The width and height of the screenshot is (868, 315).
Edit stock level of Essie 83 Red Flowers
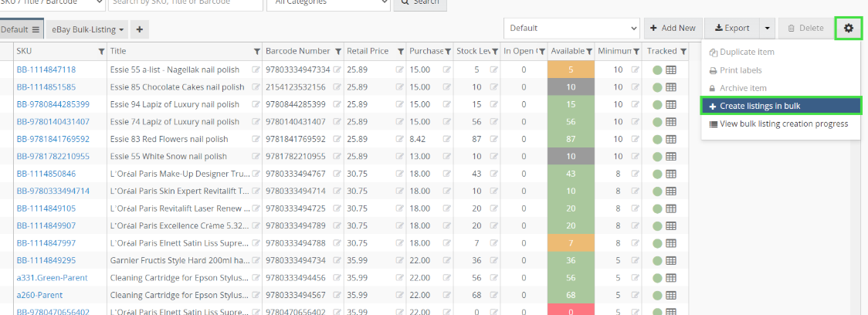(493, 139)
